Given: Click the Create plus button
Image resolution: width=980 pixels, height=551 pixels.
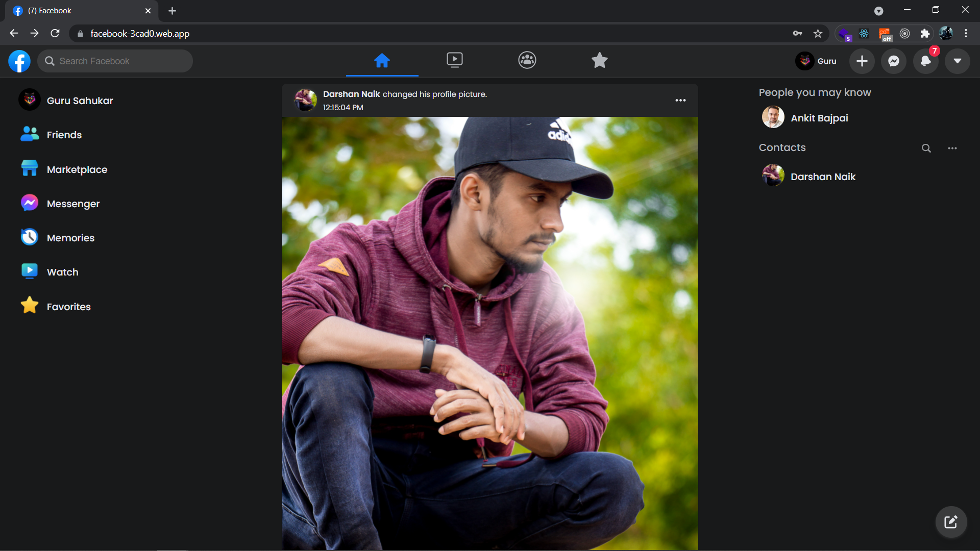Looking at the screenshot, I should (862, 61).
